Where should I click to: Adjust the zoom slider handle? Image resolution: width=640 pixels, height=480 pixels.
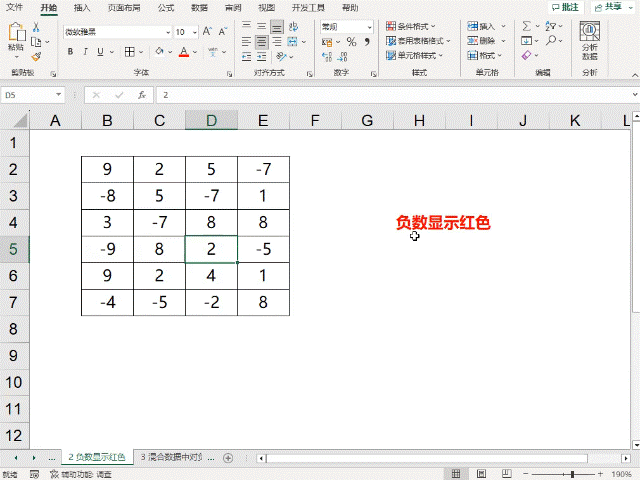pos(572,474)
